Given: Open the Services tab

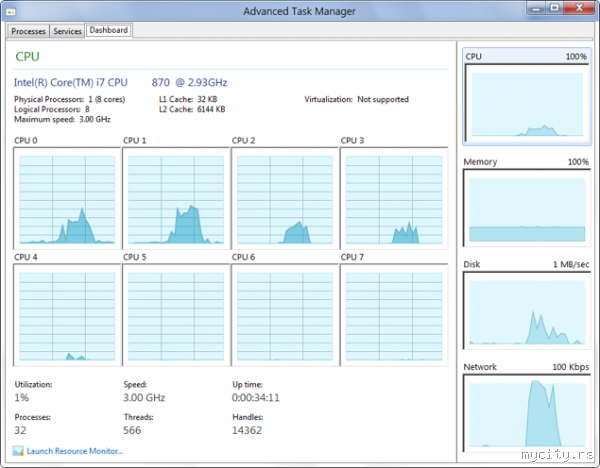Looking at the screenshot, I should (x=67, y=31).
